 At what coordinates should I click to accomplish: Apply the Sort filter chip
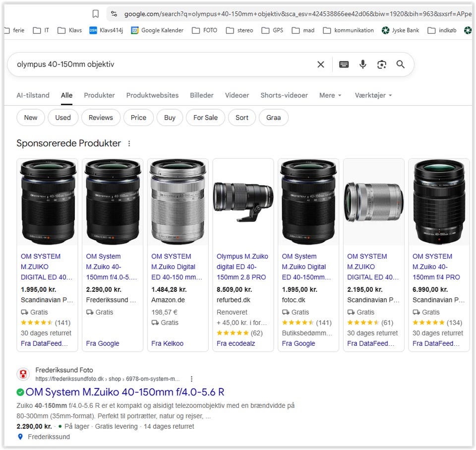pyautogui.click(x=242, y=118)
